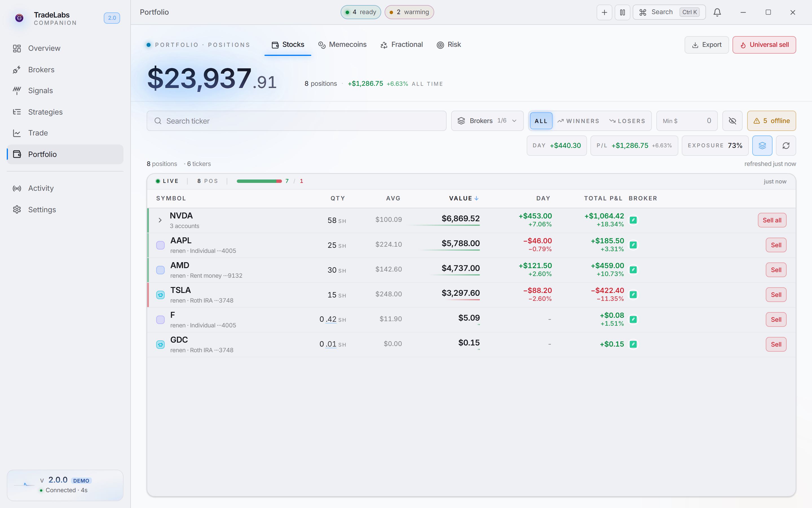Filter positions to ALL
The width and height of the screenshot is (812, 508).
click(541, 121)
